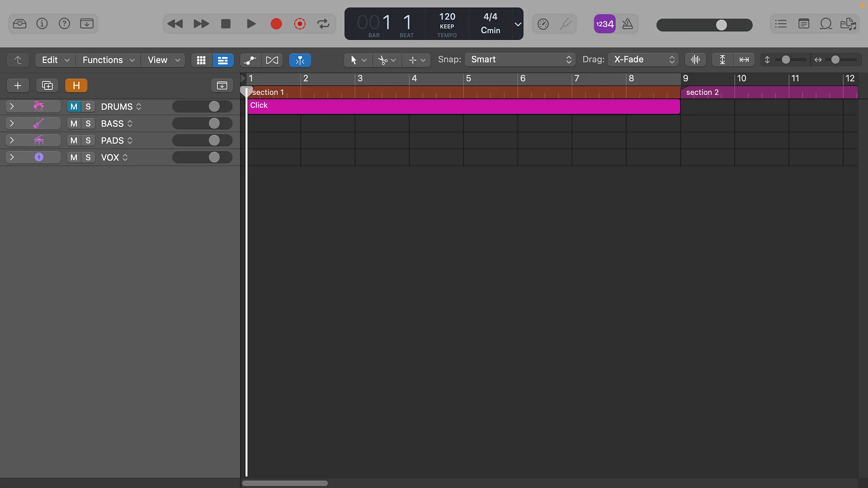The height and width of the screenshot is (488, 868).
Task: Open the View menu
Action: (x=164, y=60)
